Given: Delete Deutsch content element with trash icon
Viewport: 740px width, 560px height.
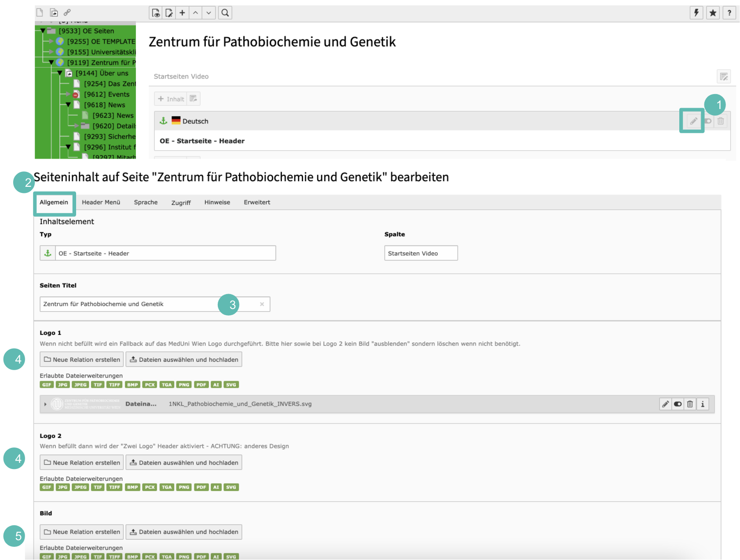Looking at the screenshot, I should pyautogui.click(x=721, y=121).
